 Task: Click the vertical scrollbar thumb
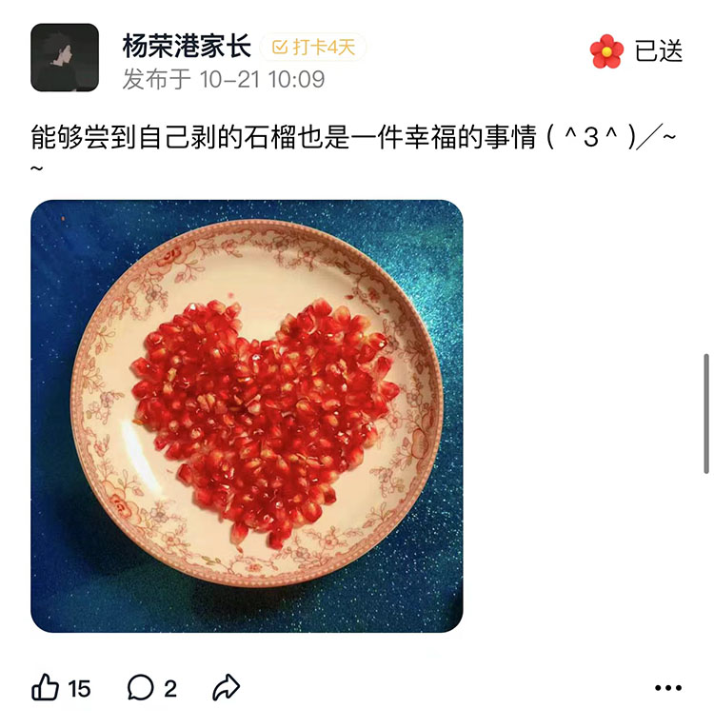pyautogui.click(x=706, y=414)
